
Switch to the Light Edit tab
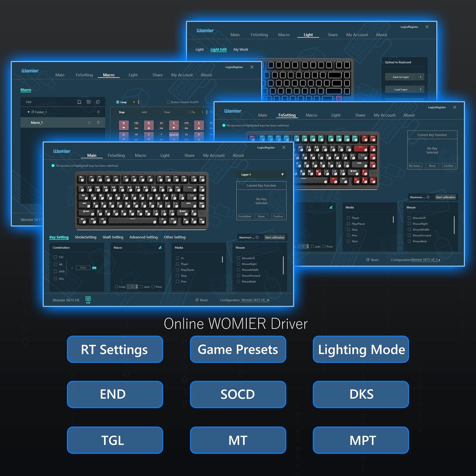tap(218, 50)
